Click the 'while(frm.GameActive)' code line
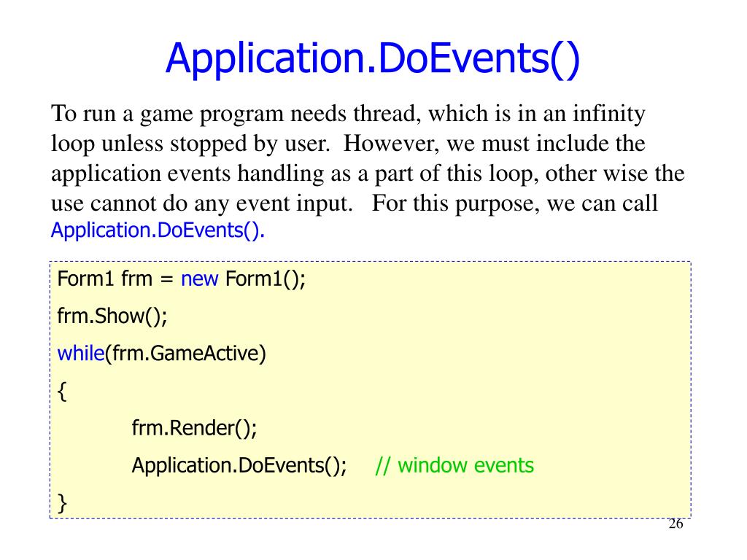 [161, 354]
